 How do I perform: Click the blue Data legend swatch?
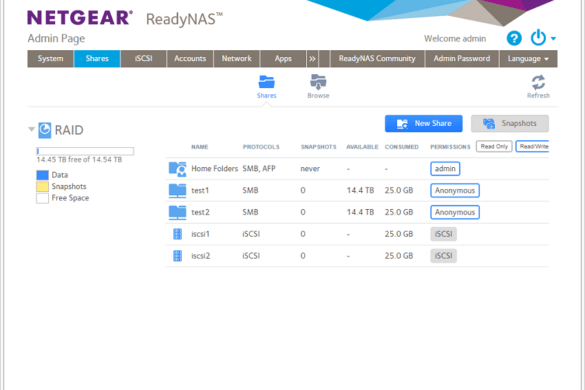[42, 175]
